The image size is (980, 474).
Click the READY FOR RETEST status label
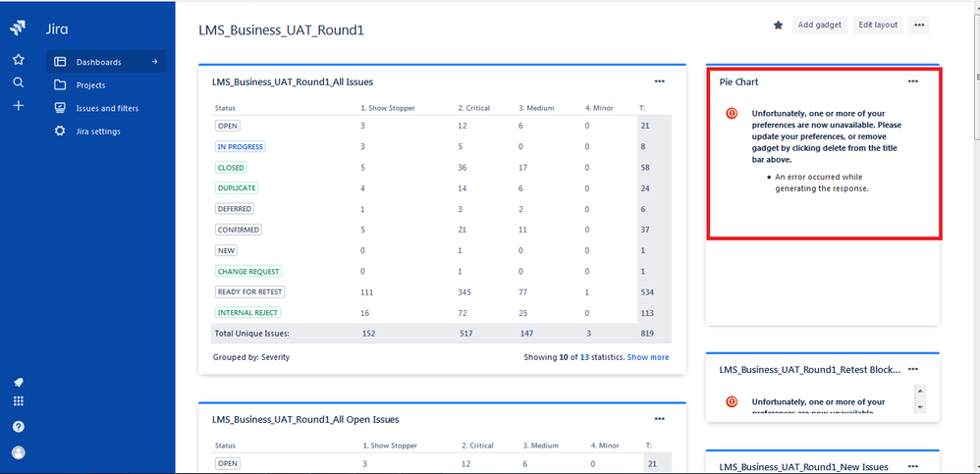pos(250,291)
